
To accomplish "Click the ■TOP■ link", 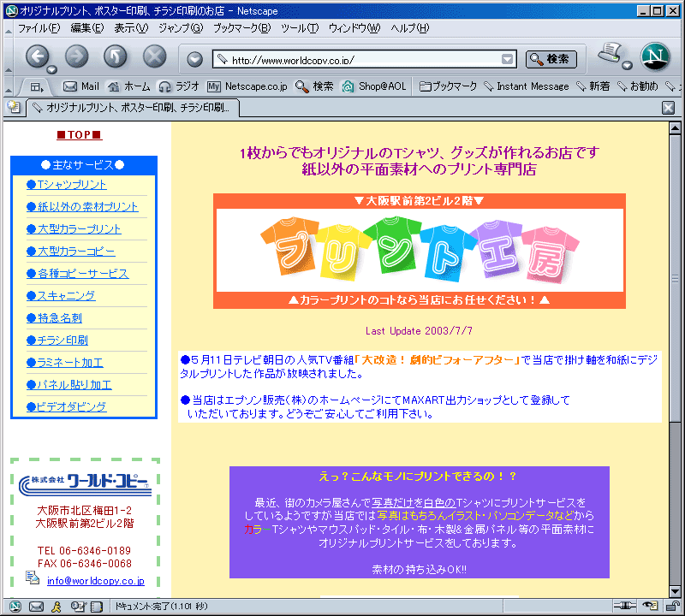I will [80, 135].
